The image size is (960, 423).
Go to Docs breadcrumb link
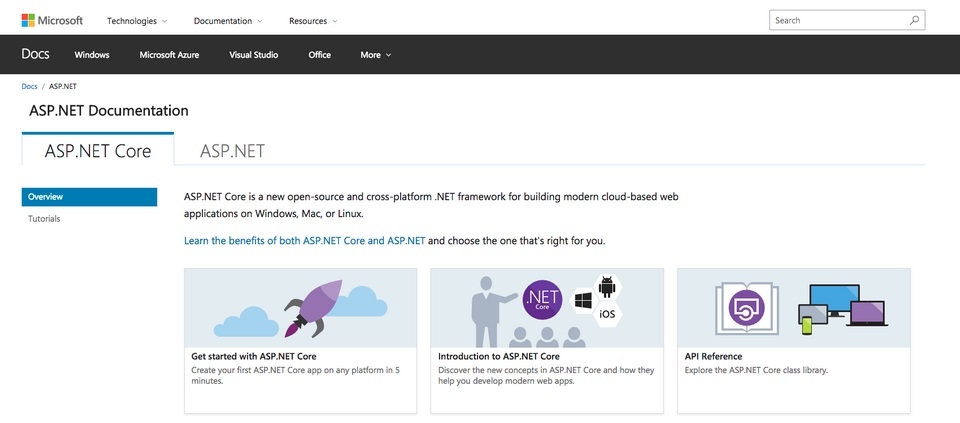(x=29, y=87)
